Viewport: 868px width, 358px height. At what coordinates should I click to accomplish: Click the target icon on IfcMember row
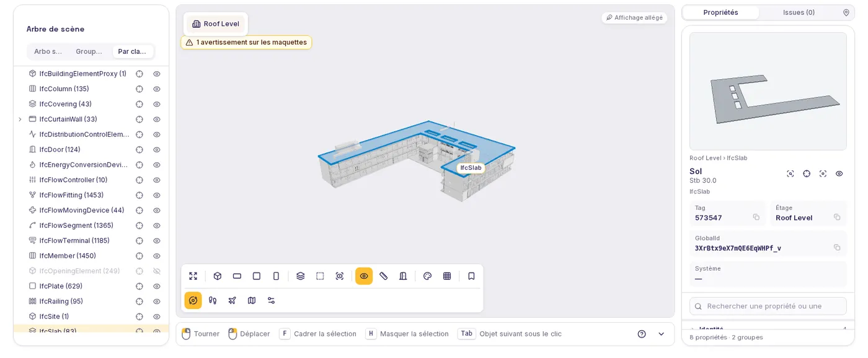[x=139, y=256]
